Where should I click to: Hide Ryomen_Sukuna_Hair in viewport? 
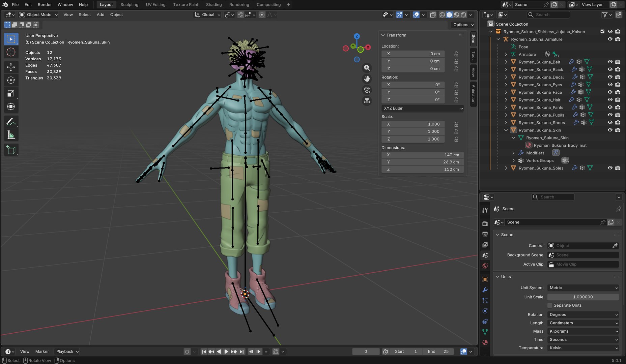coord(610,100)
